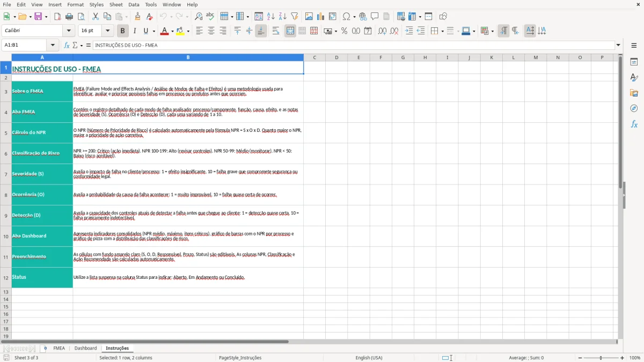The image size is (644, 362).
Task: Open the borders dropdown arrow
Action: 442,31
